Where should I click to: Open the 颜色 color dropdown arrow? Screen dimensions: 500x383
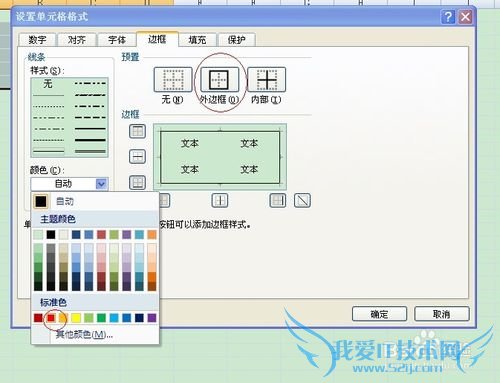pos(102,183)
